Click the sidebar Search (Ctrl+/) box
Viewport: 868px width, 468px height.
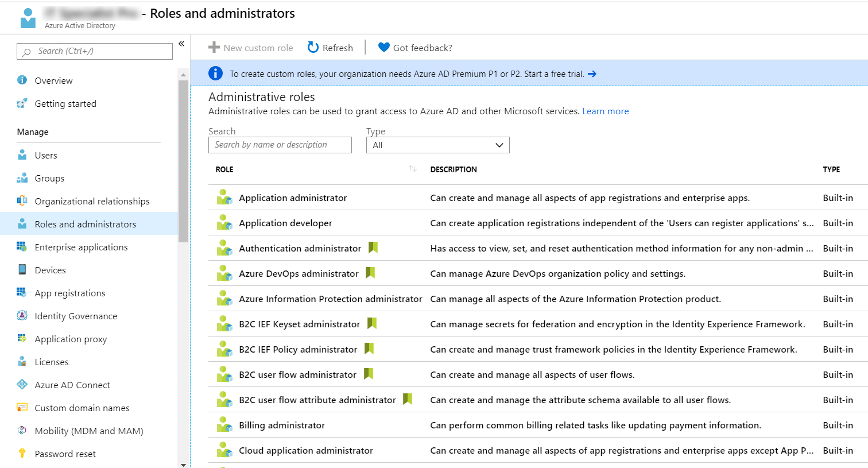[x=95, y=51]
